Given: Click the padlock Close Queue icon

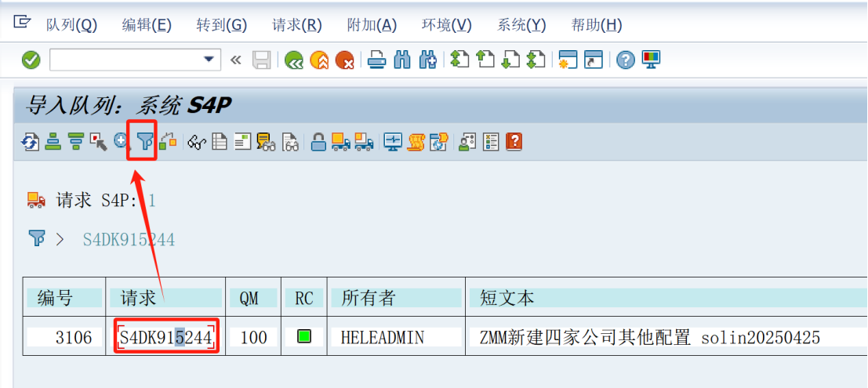Looking at the screenshot, I should [x=318, y=142].
